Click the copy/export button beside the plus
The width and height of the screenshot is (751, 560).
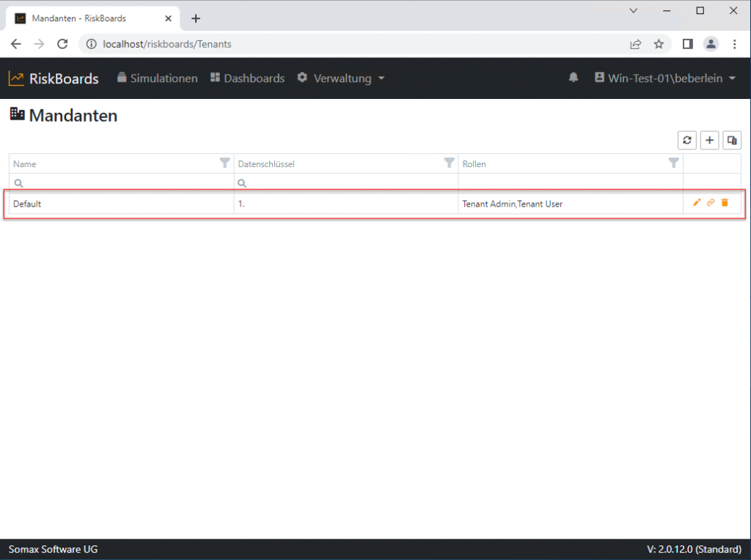pos(732,140)
